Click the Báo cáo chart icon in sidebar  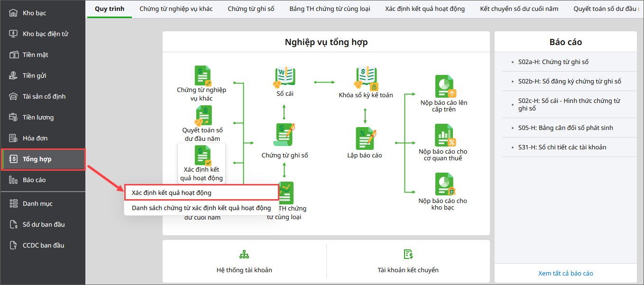13,180
